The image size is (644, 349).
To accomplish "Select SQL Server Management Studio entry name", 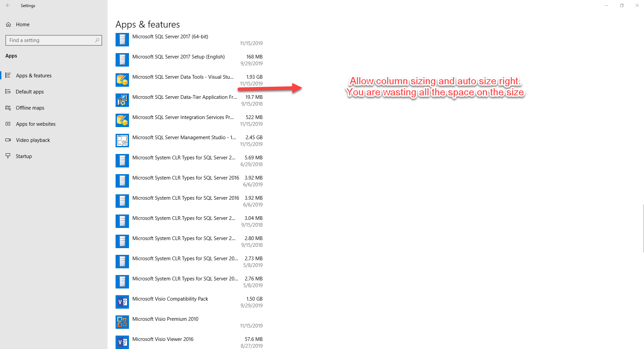I will (184, 138).
